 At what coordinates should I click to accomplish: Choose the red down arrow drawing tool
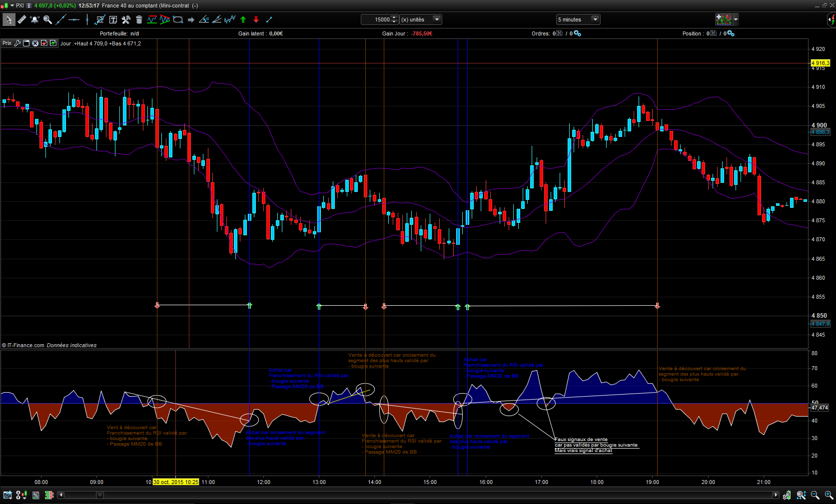[256, 19]
